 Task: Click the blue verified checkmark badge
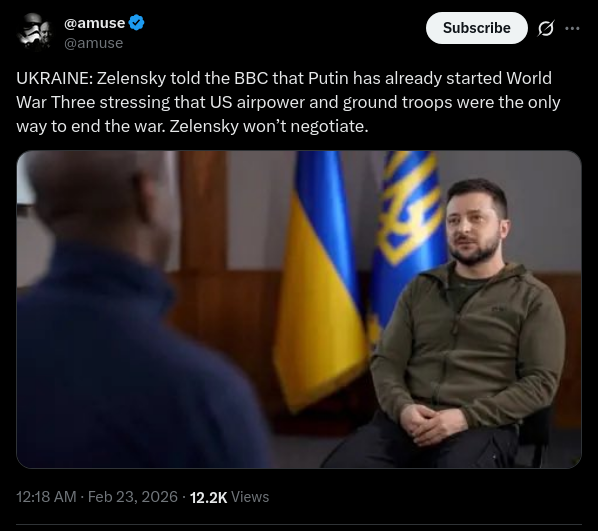(x=136, y=23)
